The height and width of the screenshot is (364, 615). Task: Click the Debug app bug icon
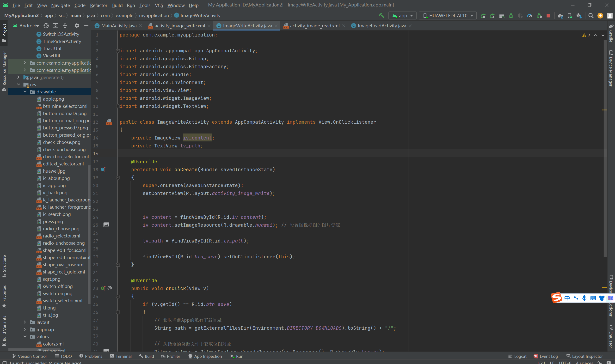point(511,15)
